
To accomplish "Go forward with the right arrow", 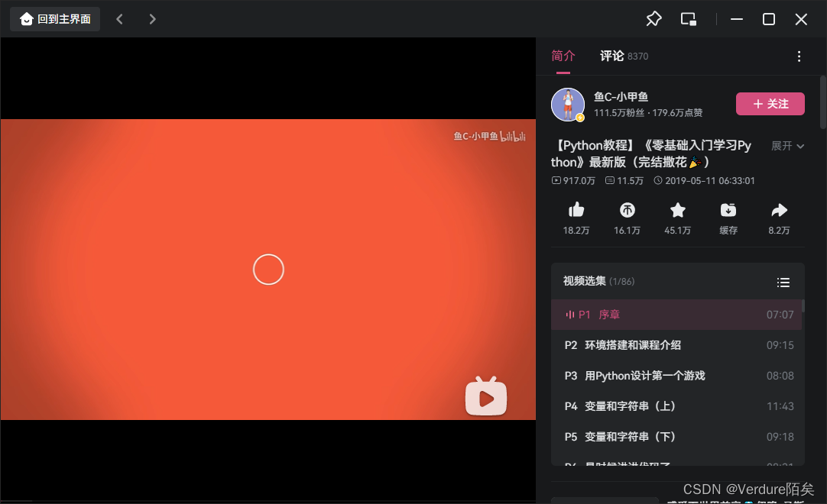I will (x=152, y=19).
